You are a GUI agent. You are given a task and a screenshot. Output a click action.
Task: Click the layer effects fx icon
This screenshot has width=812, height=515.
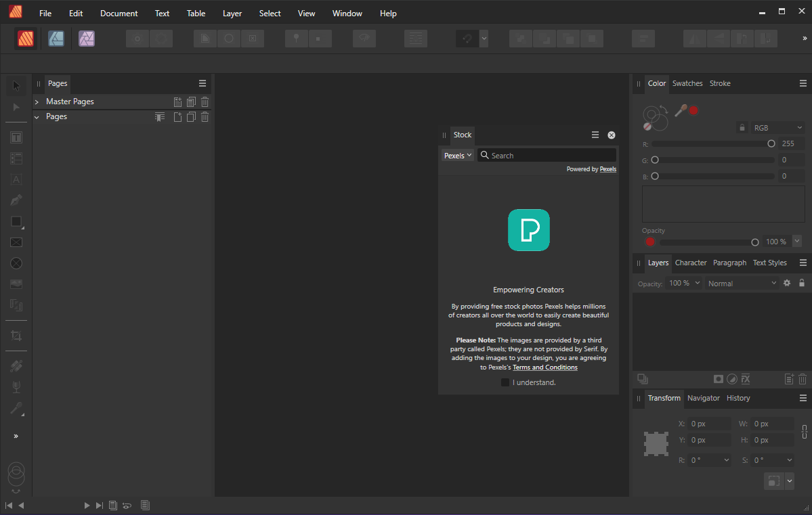746,380
